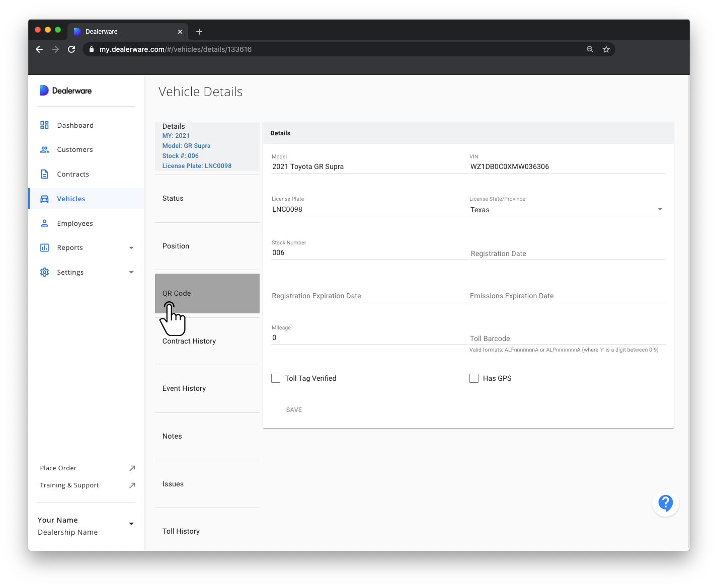
Task: Open the Place Order external link arrow
Action: pos(132,468)
